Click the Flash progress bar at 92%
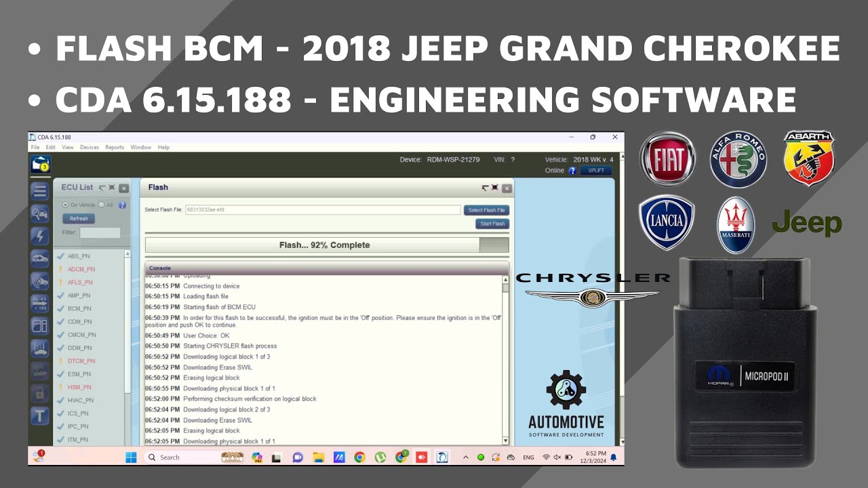The image size is (868, 488). (327, 245)
